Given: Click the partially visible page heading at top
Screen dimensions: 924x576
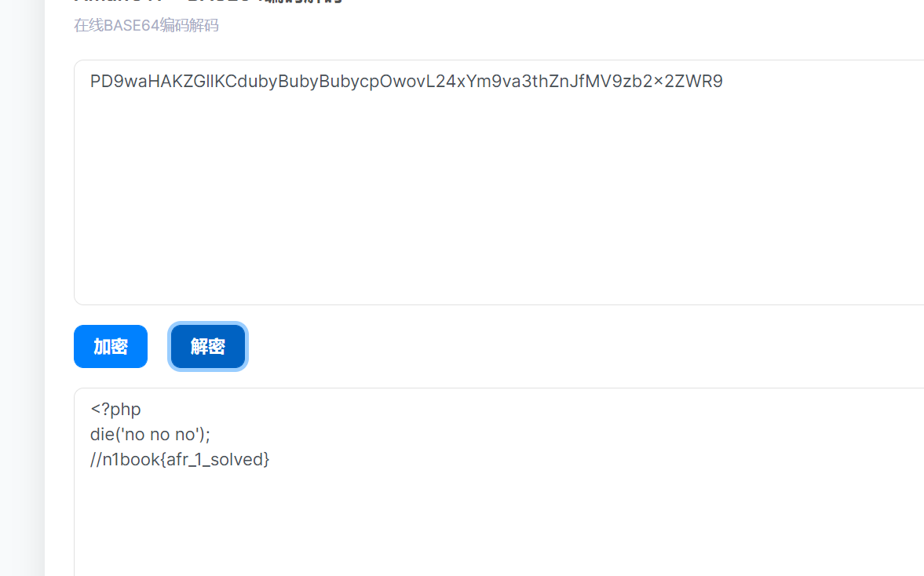Looking at the screenshot, I should (208, 2).
